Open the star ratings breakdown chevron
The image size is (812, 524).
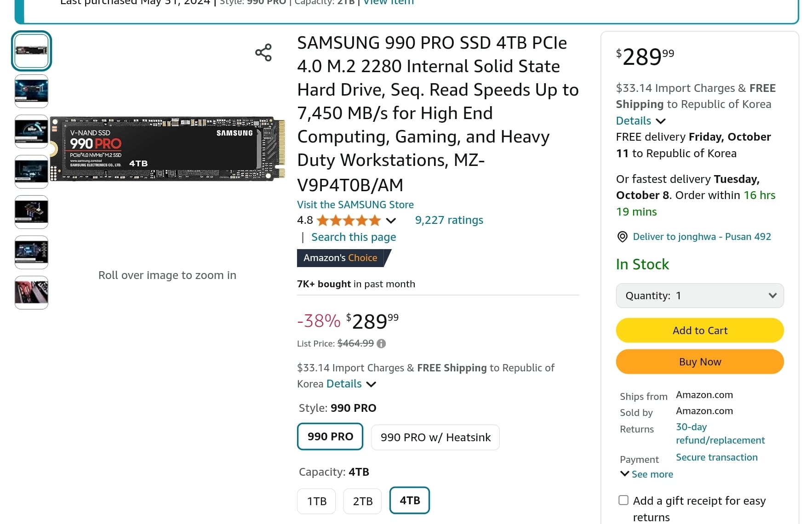391,221
